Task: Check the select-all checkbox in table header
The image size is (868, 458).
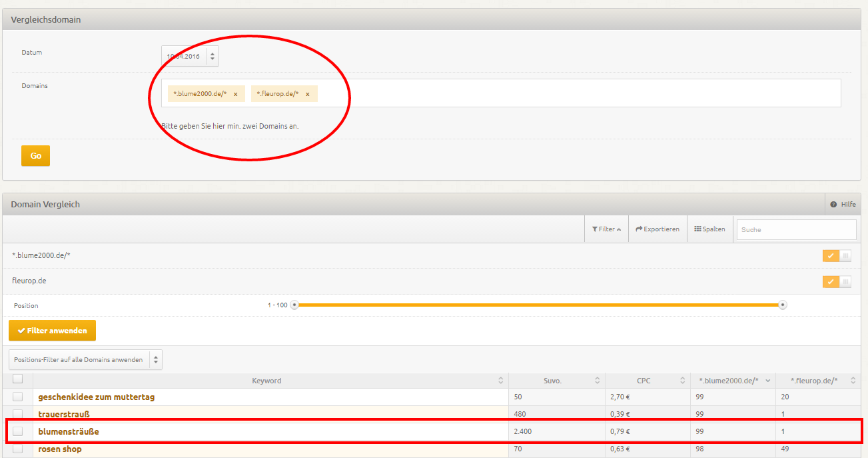Action: pos(18,379)
